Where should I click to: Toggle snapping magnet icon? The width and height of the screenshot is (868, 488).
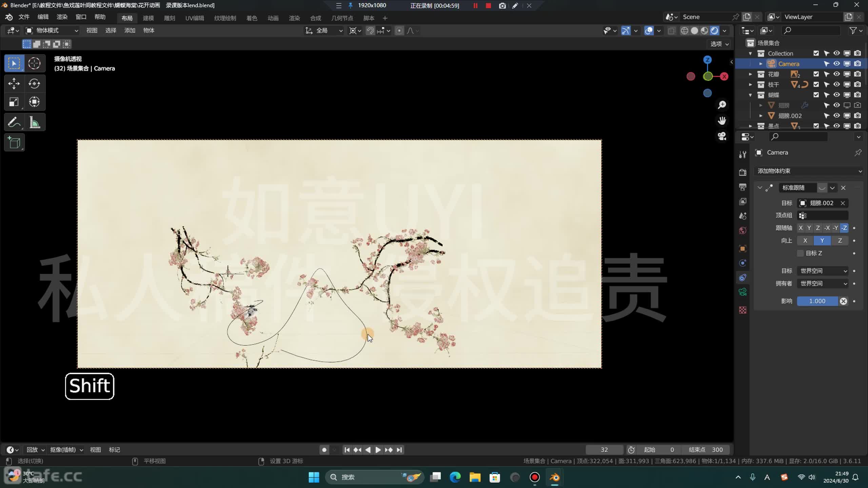pyautogui.click(x=370, y=30)
